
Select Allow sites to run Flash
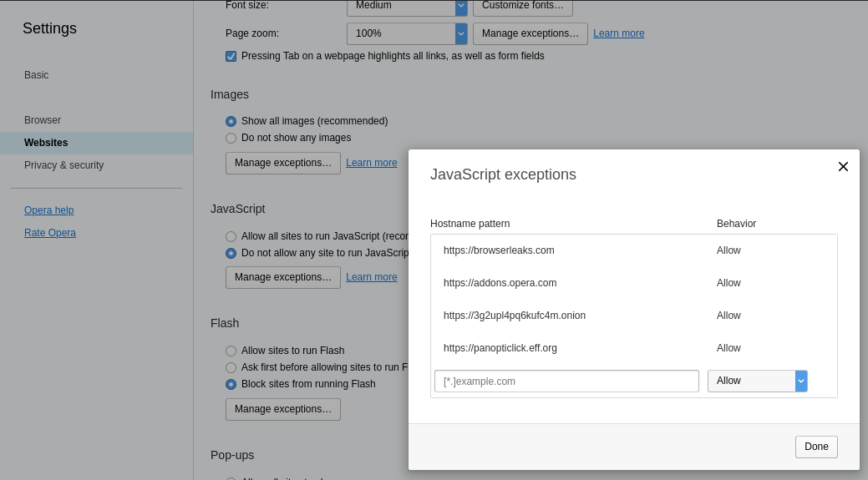point(231,351)
